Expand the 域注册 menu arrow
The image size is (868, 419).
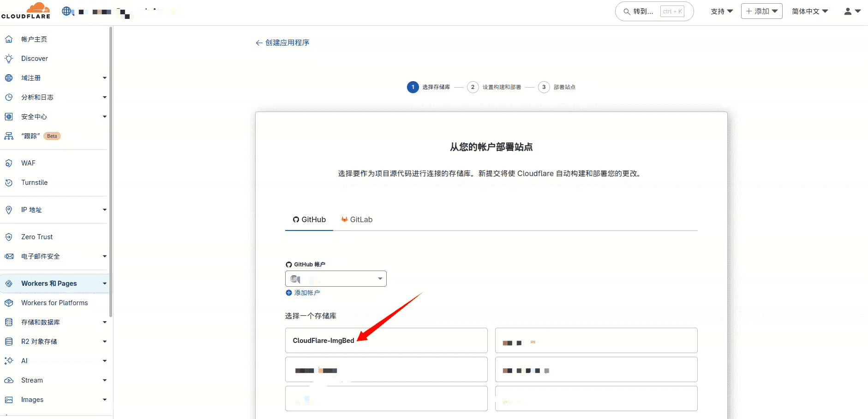(x=105, y=78)
